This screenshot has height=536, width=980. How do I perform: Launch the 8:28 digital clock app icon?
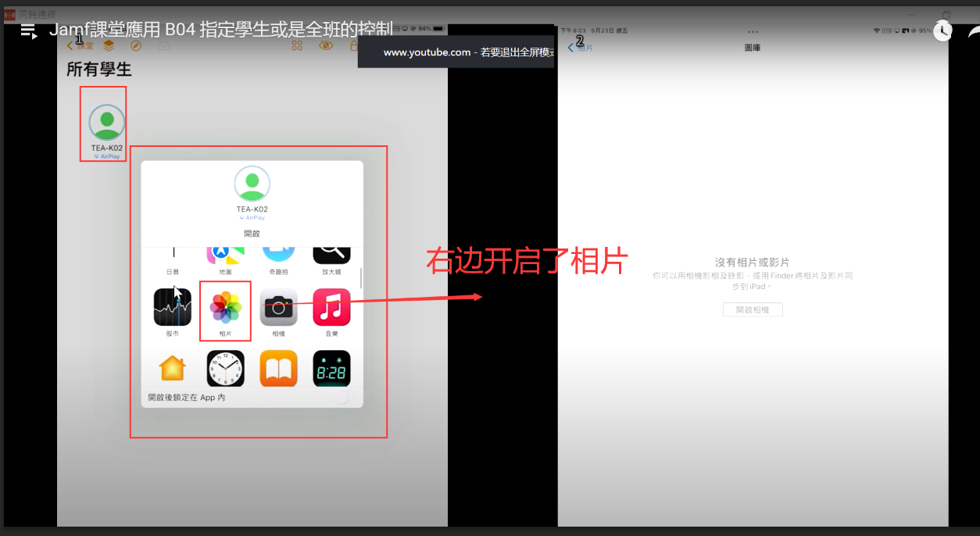(x=331, y=368)
